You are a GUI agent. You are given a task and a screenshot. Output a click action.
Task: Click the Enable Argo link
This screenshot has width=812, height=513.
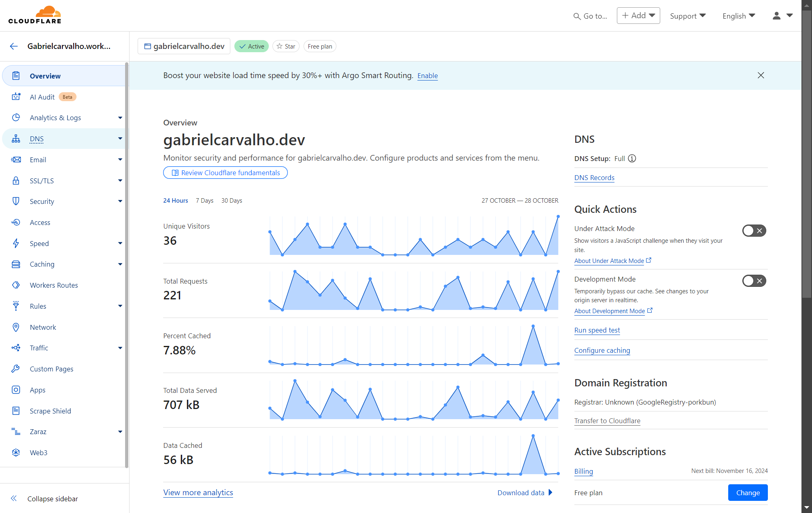(x=427, y=76)
